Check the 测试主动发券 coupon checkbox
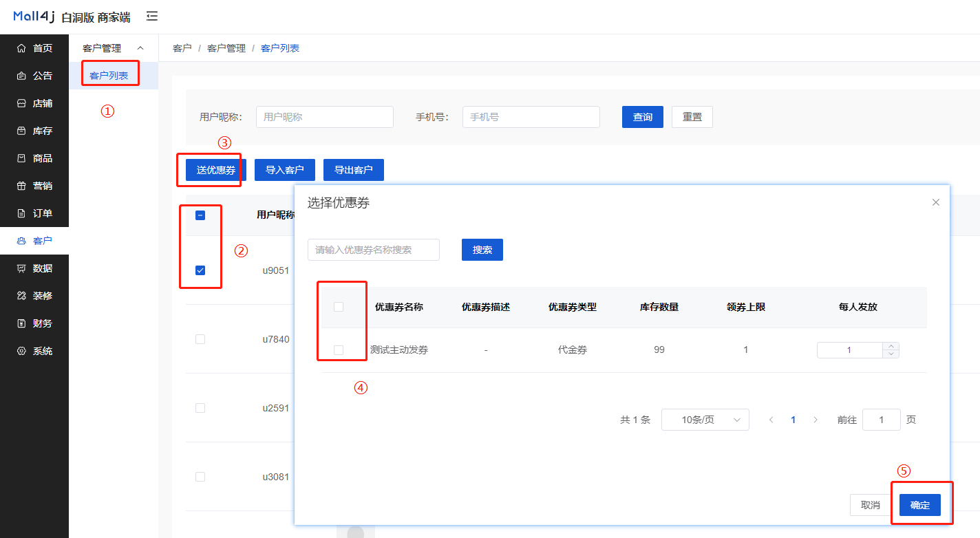This screenshot has height=538, width=980. click(339, 350)
